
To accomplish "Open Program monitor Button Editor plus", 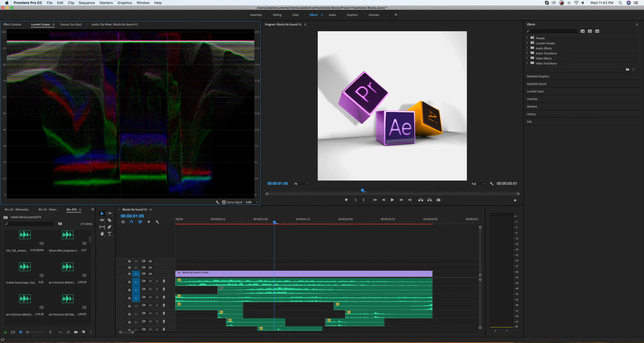I will [x=515, y=200].
